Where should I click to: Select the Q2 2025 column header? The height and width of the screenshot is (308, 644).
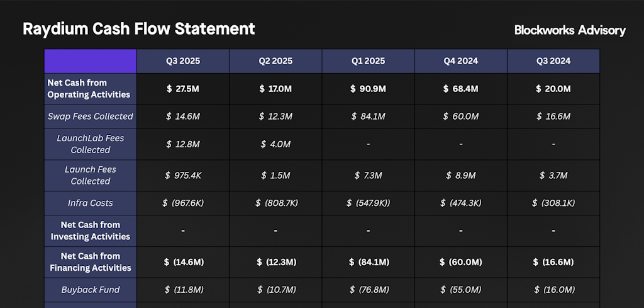click(275, 61)
